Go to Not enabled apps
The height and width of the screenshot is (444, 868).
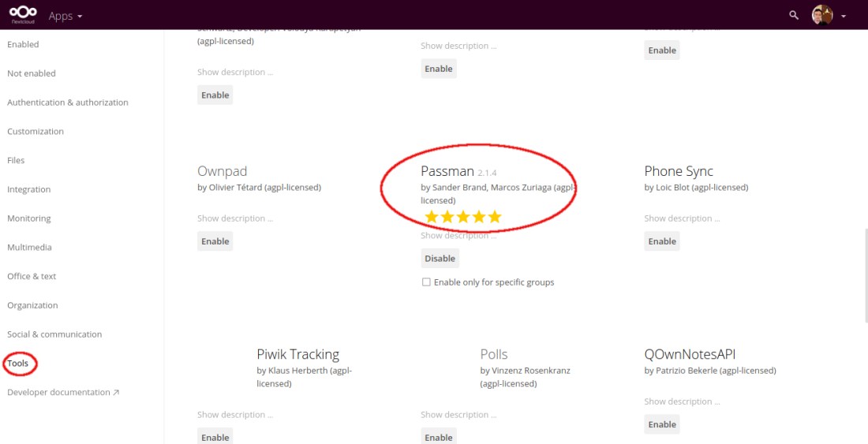point(32,73)
